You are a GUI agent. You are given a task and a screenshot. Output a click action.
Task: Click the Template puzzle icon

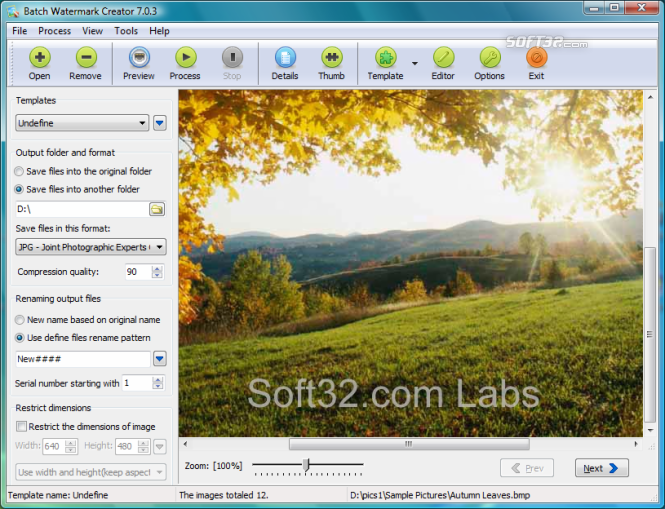[386, 57]
